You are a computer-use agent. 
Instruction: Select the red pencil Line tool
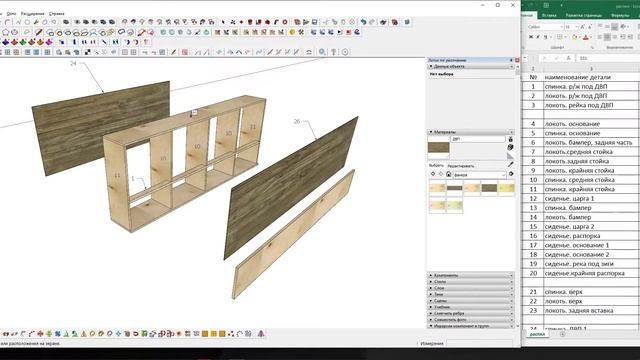point(38,32)
